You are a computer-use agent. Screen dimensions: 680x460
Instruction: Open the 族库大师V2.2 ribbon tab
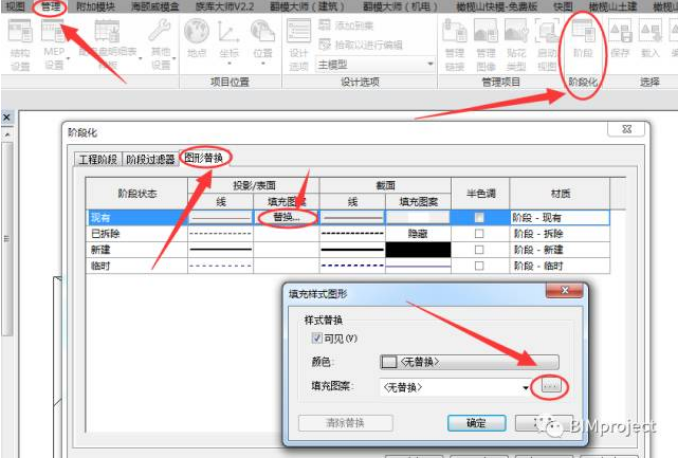tap(224, 7)
